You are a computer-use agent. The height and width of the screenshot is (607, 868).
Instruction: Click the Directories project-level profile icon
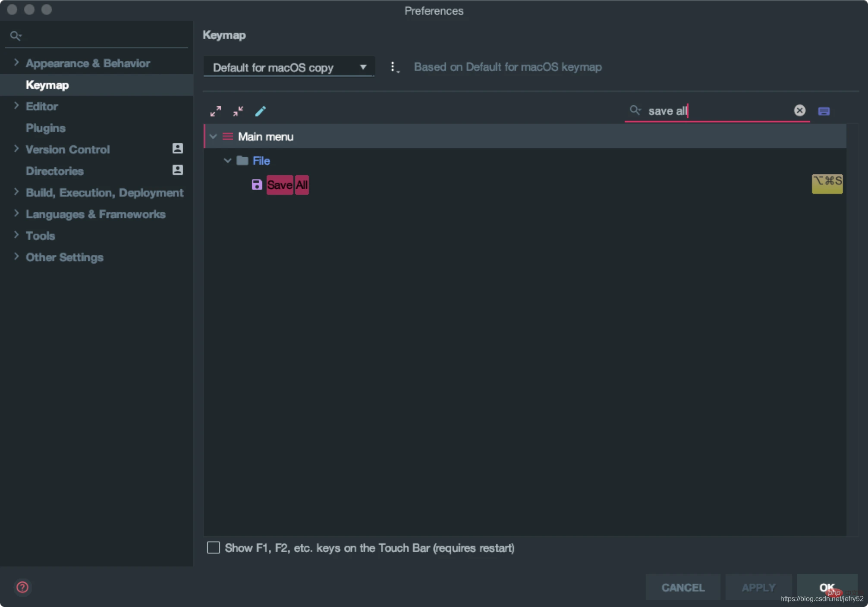[177, 170]
